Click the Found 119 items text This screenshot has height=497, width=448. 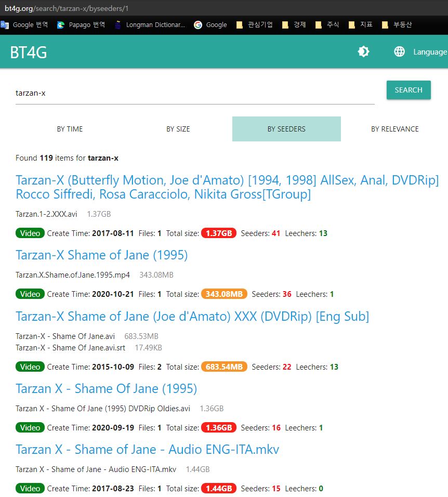[67, 158]
